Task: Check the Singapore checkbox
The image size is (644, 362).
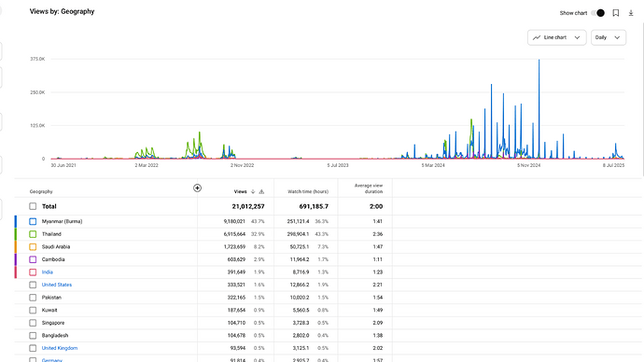Action: (33, 323)
